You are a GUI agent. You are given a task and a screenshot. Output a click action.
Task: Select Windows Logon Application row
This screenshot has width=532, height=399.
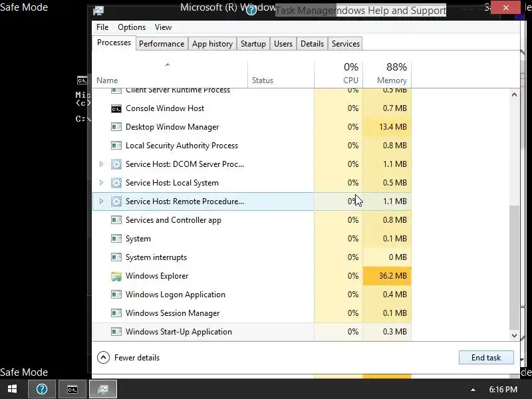pos(252,295)
